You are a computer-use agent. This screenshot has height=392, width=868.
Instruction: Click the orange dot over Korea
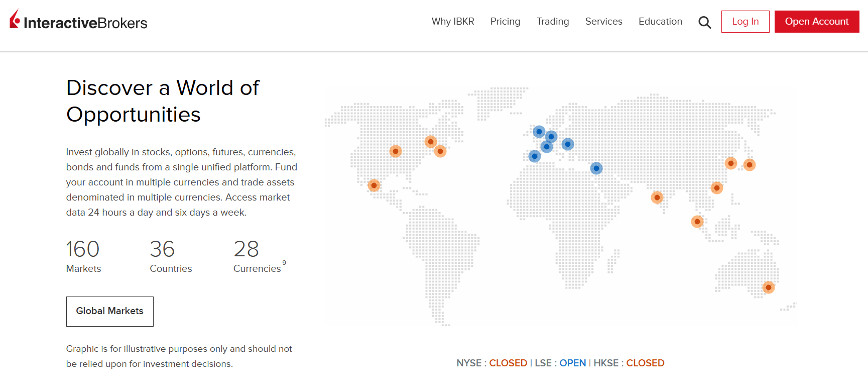(x=731, y=163)
